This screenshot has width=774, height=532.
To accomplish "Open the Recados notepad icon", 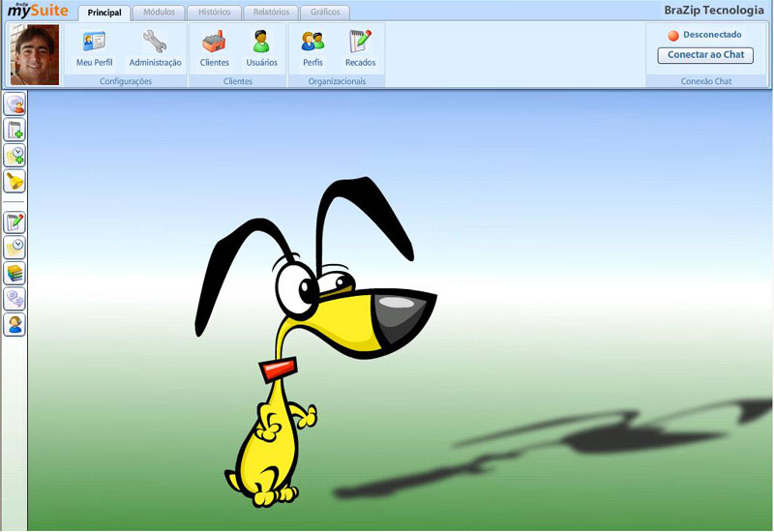I will point(360,42).
